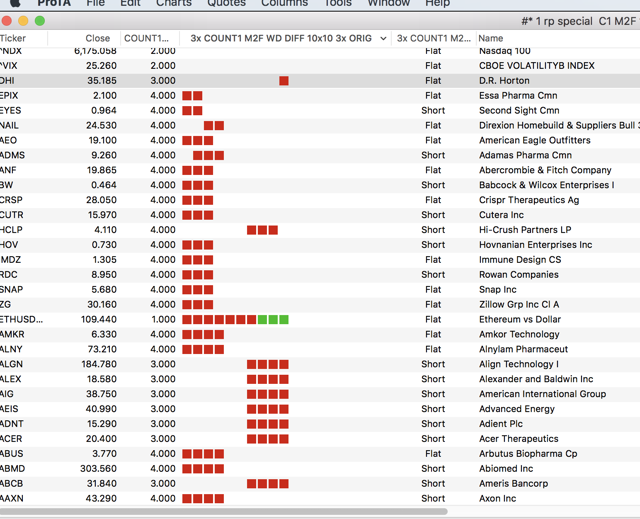Click the Alexander and Baldwin Inc name

tap(536, 379)
